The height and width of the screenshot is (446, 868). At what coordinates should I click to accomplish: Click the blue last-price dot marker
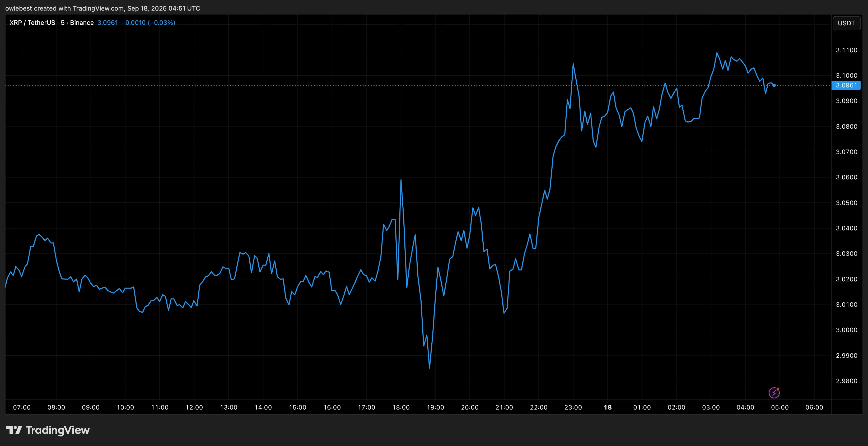774,85
